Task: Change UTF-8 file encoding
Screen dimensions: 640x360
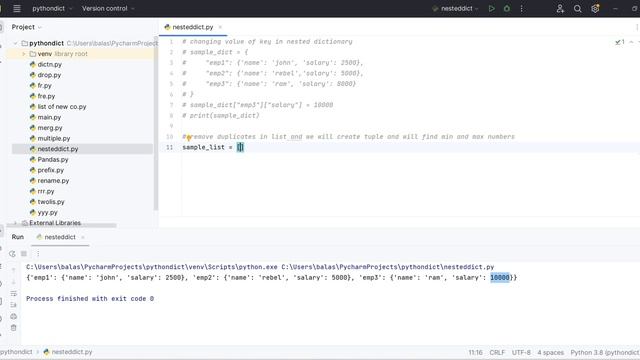Action: point(521,352)
